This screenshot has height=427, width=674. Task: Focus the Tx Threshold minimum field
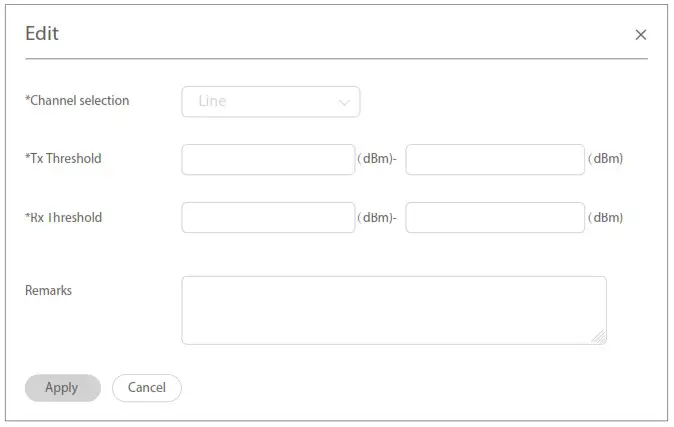coord(268,159)
